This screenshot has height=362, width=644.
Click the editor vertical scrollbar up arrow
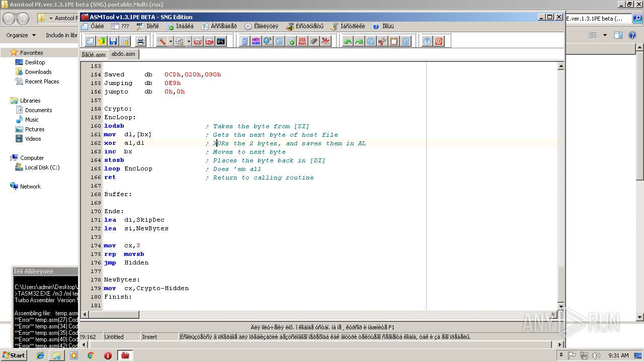click(560, 66)
